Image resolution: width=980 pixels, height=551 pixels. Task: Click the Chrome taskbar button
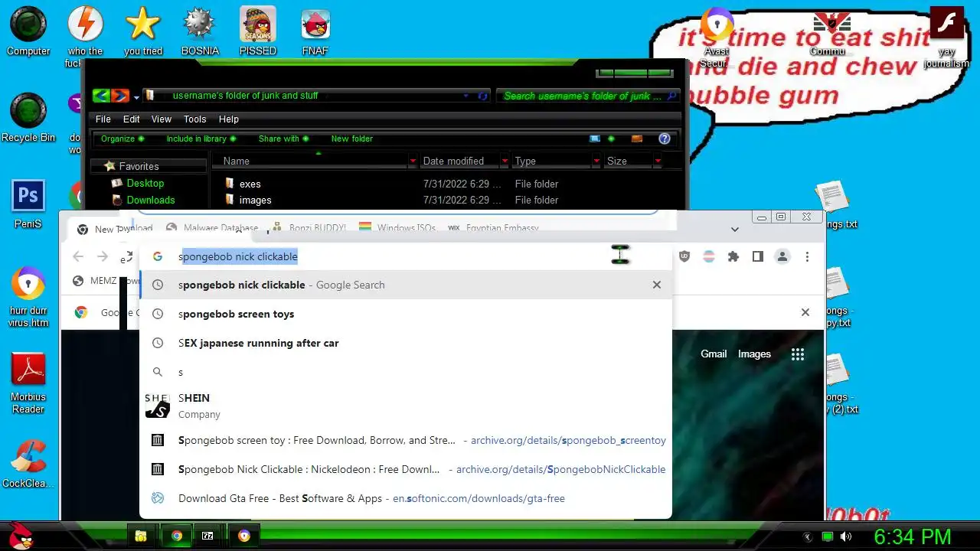point(177,536)
